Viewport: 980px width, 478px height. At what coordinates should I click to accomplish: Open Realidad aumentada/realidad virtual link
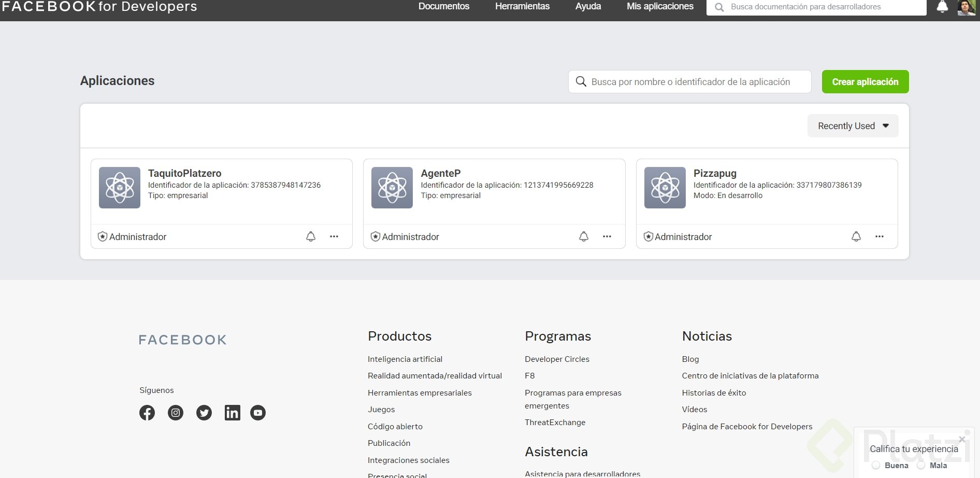(x=435, y=376)
